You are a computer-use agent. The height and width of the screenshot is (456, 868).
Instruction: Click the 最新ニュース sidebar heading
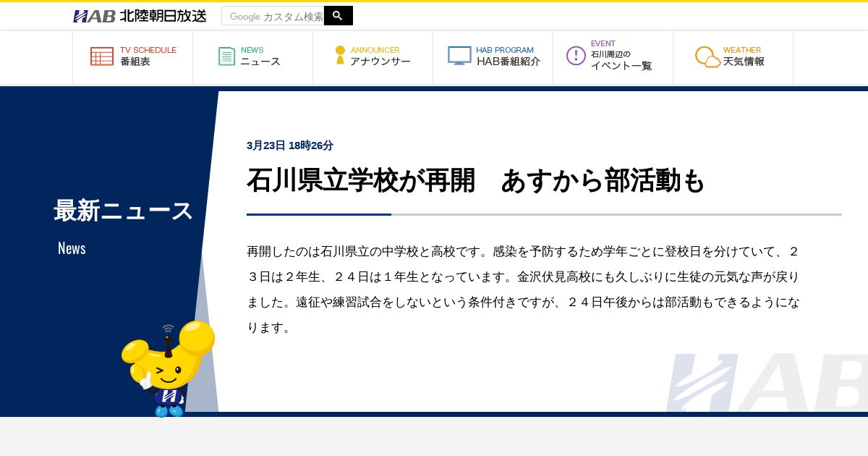coord(124,211)
